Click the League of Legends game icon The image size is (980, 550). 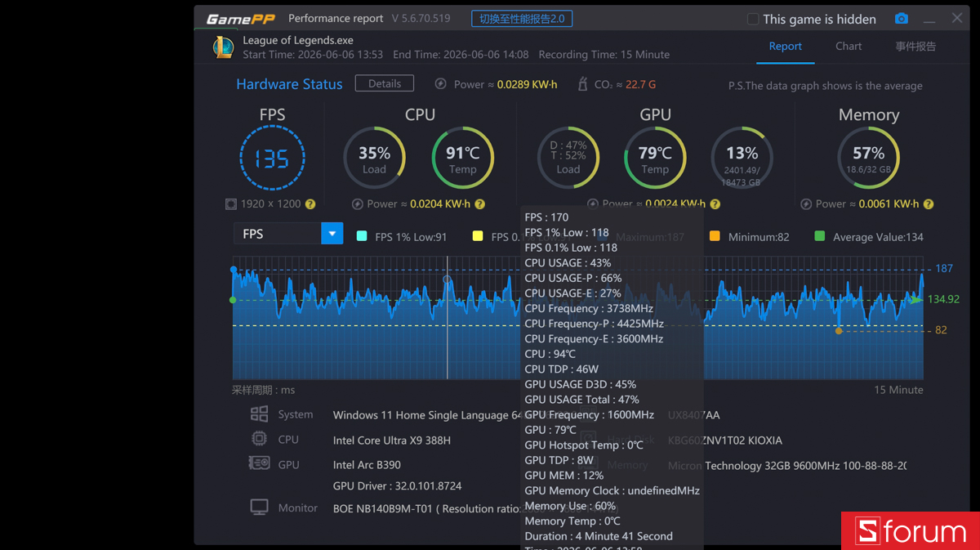click(x=223, y=47)
